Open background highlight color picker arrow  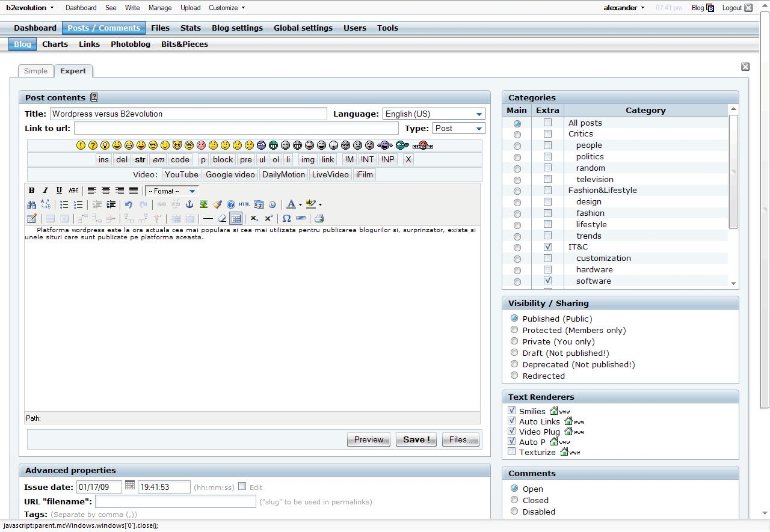[x=320, y=205]
